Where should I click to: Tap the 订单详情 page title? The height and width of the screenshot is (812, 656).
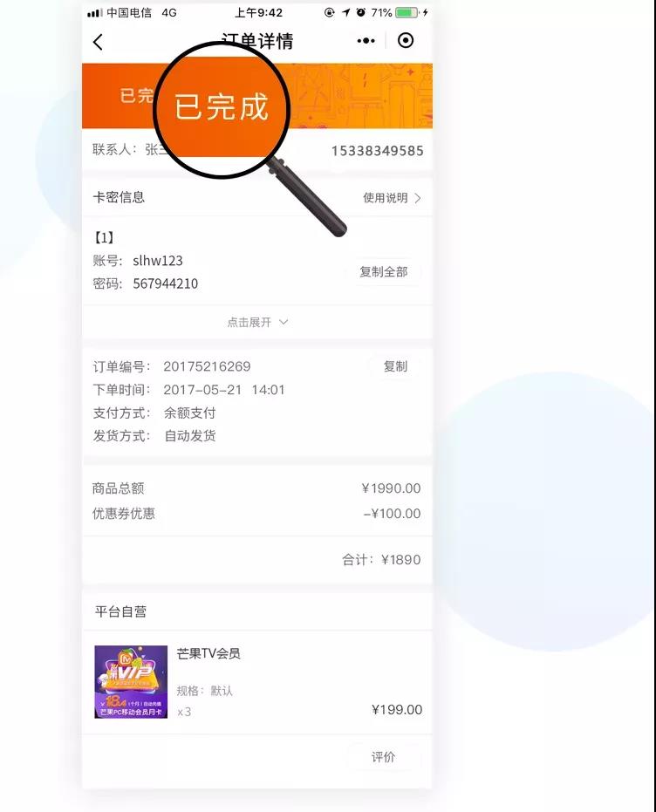tap(257, 41)
